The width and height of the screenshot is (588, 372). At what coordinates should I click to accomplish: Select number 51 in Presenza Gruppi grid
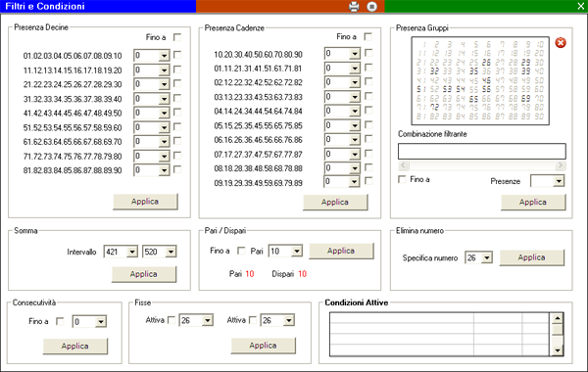click(x=421, y=89)
